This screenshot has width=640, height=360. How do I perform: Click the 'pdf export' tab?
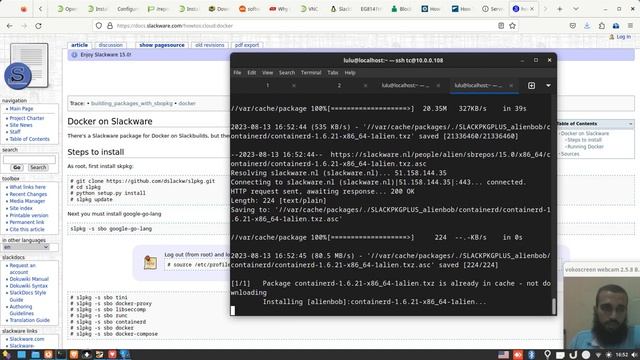247,45
